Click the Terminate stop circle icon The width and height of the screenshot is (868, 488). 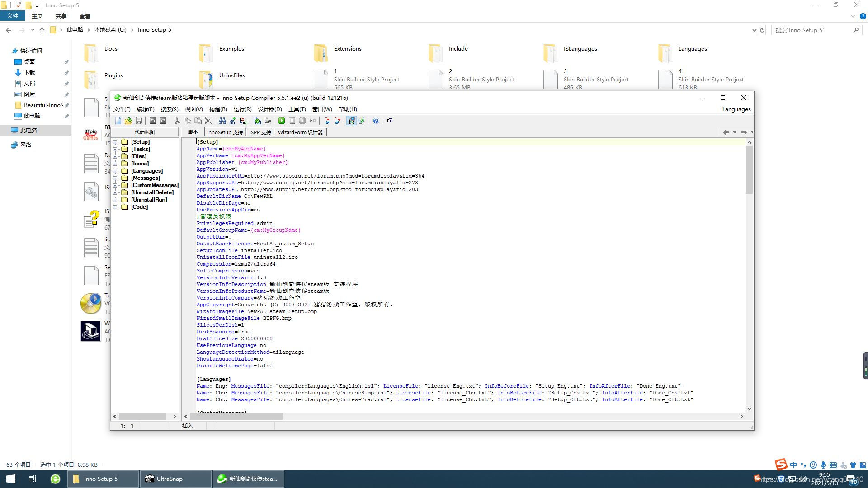click(x=302, y=121)
